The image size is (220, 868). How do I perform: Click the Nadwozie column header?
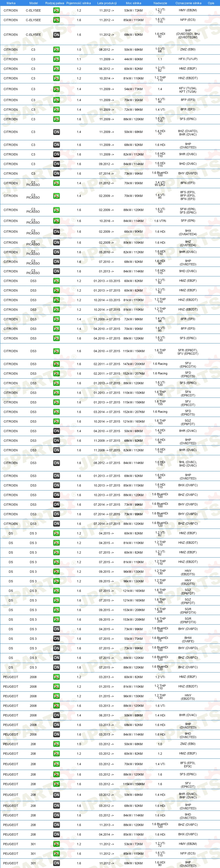coord(160,3)
